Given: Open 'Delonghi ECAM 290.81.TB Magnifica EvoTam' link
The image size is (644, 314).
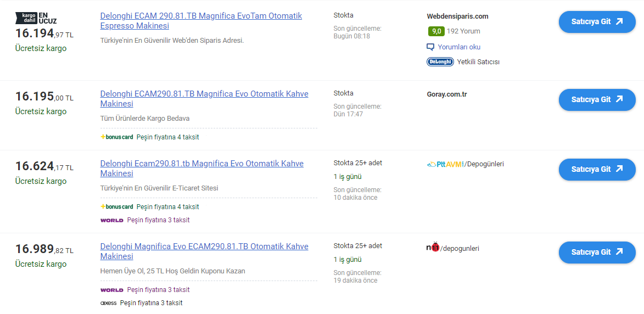Looking at the screenshot, I should tap(201, 21).
